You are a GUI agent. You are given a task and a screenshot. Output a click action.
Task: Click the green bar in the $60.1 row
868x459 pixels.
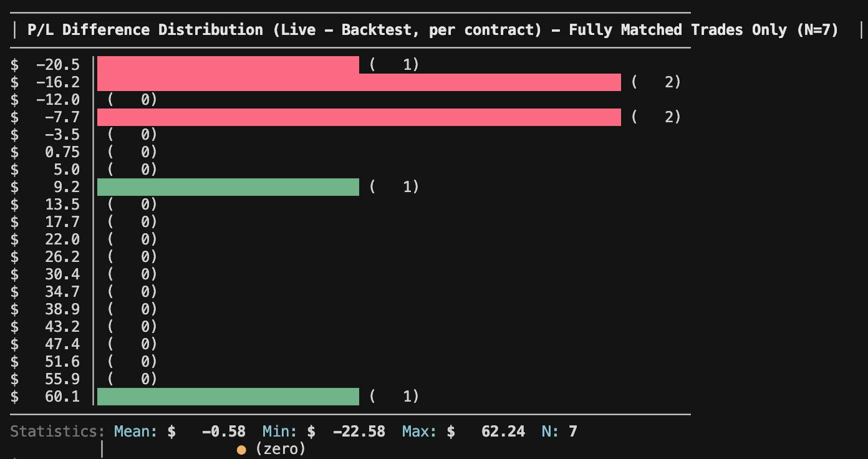228,397
